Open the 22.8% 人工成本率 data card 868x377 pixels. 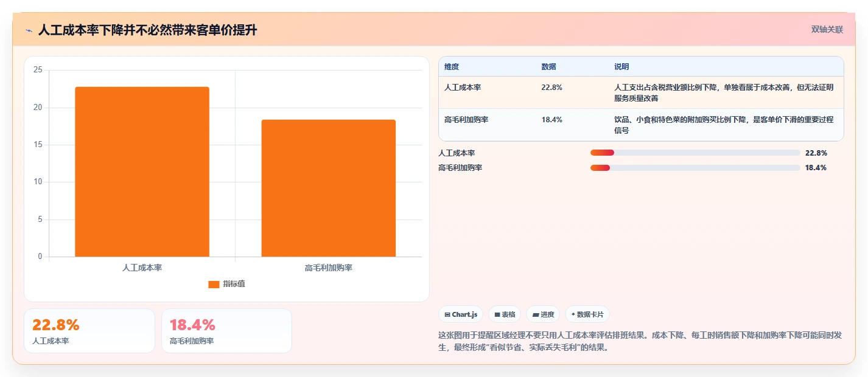point(89,331)
